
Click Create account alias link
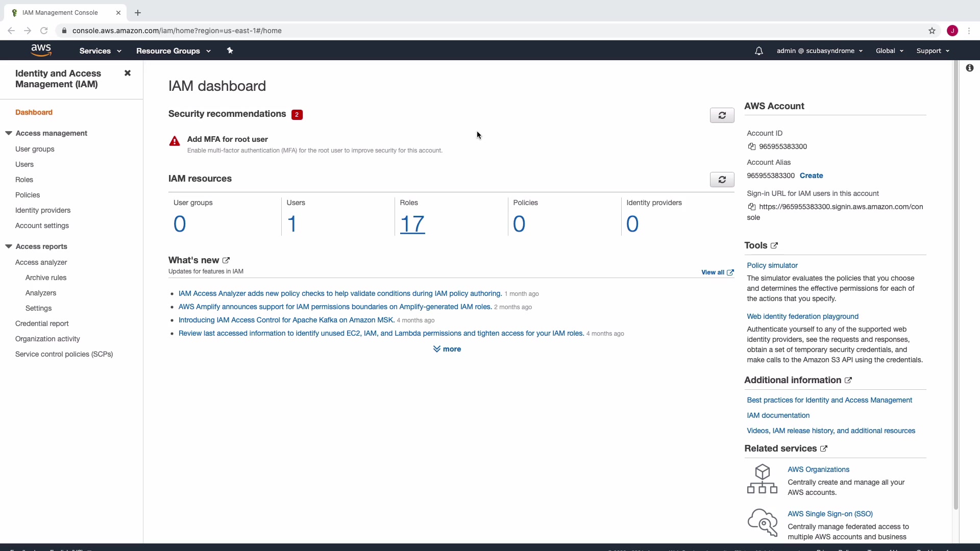(x=811, y=176)
